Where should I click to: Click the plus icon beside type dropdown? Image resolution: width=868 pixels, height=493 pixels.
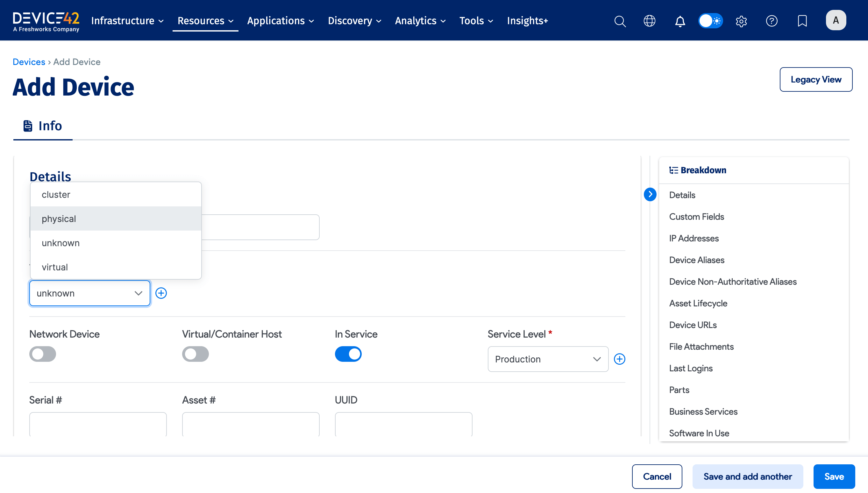[x=161, y=293]
